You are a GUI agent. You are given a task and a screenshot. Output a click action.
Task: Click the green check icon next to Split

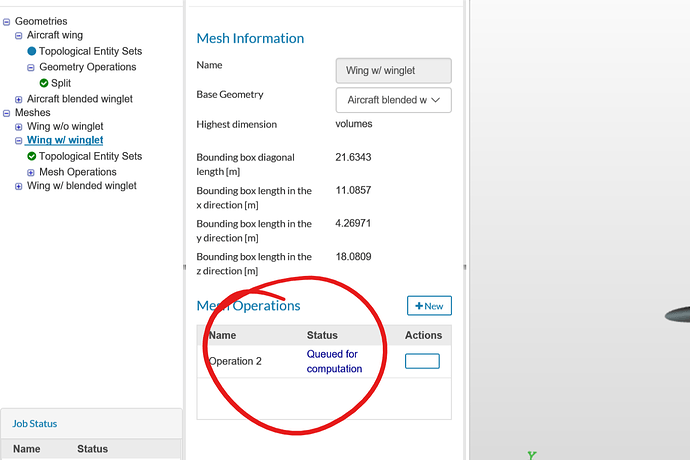click(x=44, y=83)
